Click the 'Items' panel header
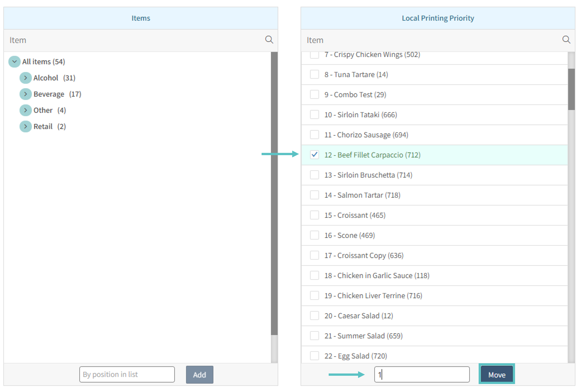Viewport: 581px width, 392px height. (x=141, y=18)
